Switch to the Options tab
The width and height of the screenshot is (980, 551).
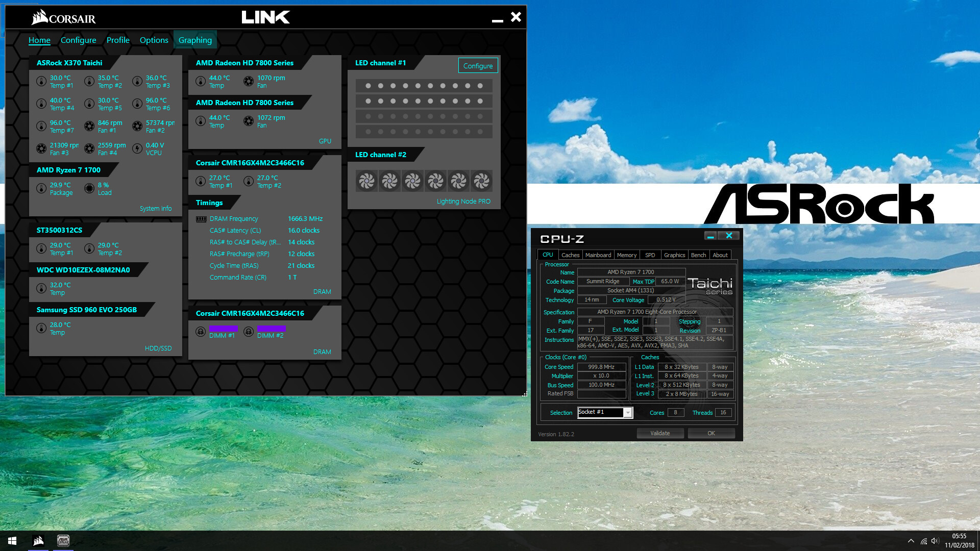154,40
